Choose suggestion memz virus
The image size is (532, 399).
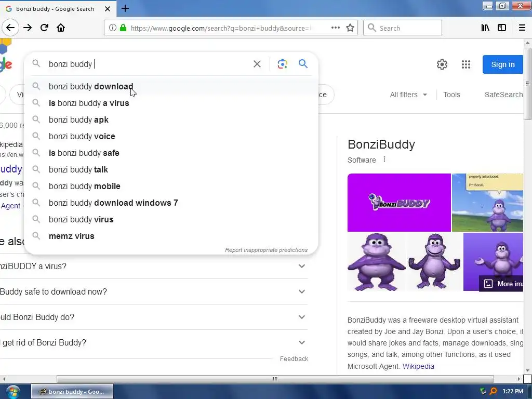pyautogui.click(x=171, y=236)
